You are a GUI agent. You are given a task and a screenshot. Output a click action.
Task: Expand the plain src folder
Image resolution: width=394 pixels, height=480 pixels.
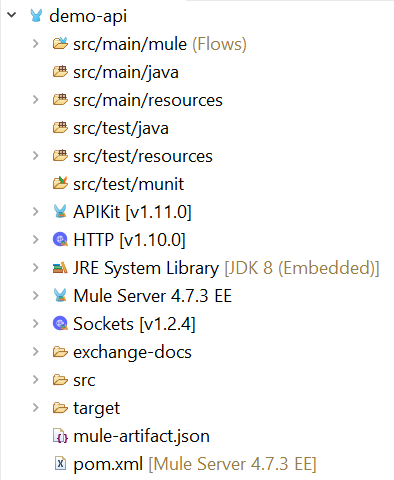36,380
